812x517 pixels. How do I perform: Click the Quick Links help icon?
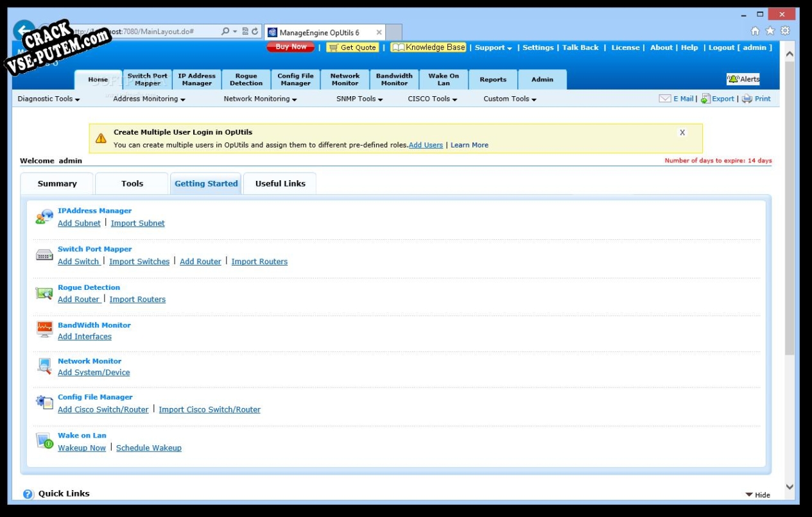[x=28, y=494]
